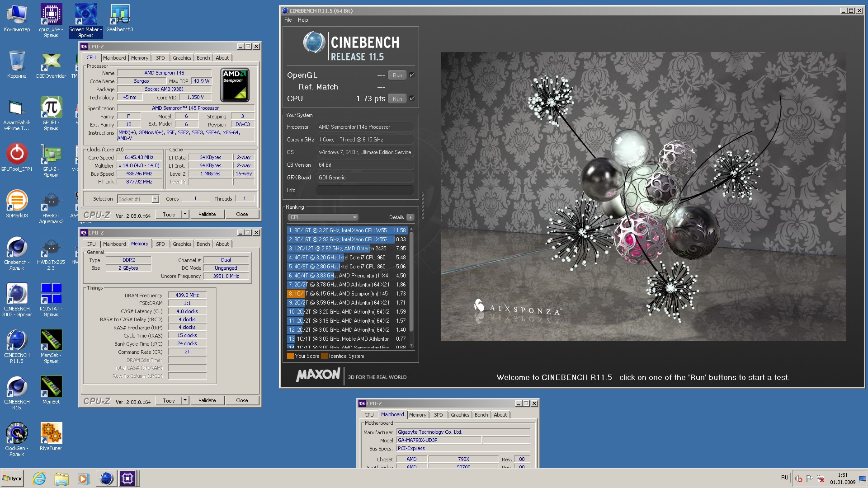This screenshot has height=488, width=868.
Task: Toggle the OpenGL test checkbox in Cinebench
Action: (412, 75)
